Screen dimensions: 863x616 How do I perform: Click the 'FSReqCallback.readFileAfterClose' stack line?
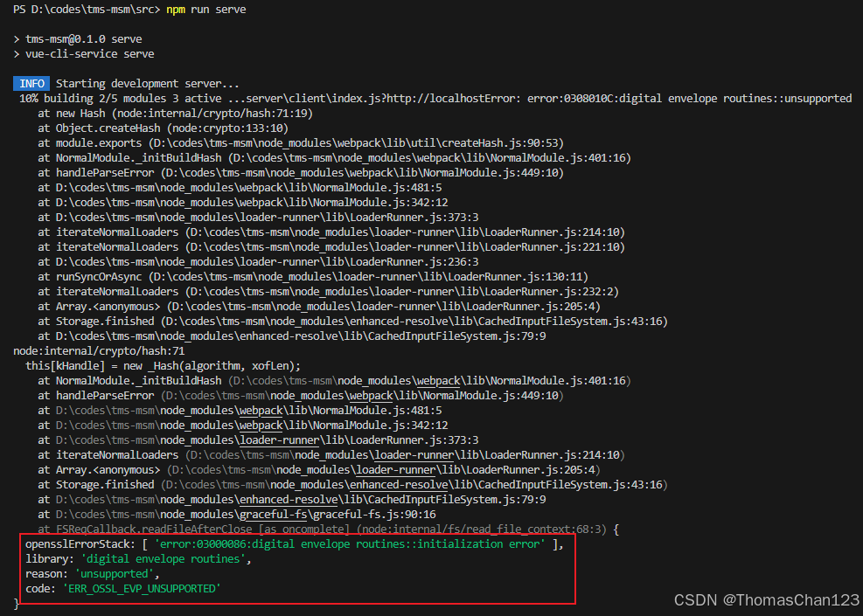[x=328, y=529]
